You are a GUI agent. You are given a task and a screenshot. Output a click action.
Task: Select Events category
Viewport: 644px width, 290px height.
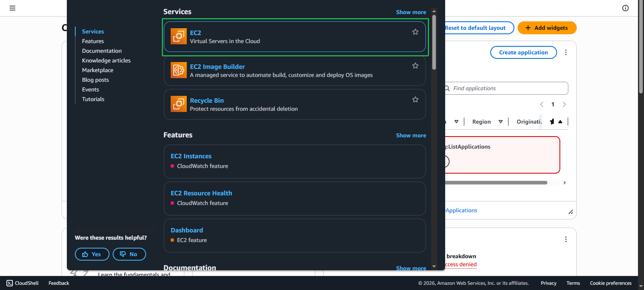coord(91,89)
